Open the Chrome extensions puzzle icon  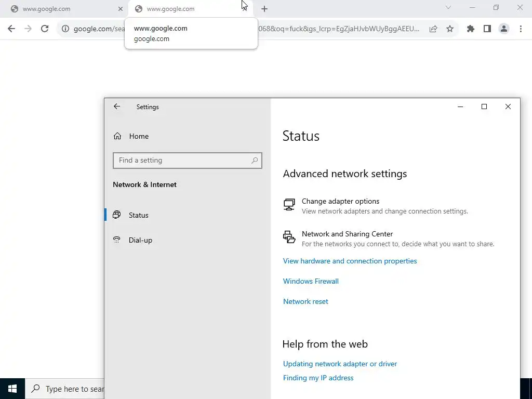471,29
